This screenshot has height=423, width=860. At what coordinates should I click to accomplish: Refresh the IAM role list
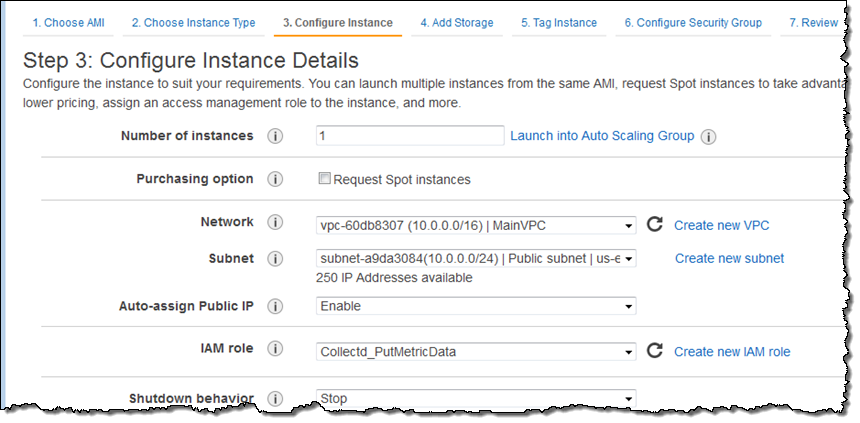click(655, 350)
